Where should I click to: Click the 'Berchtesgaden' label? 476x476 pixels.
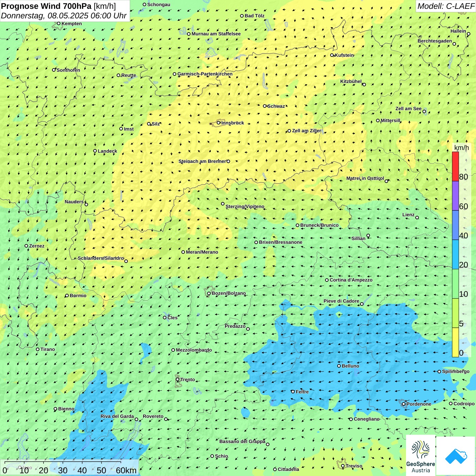coord(435,41)
